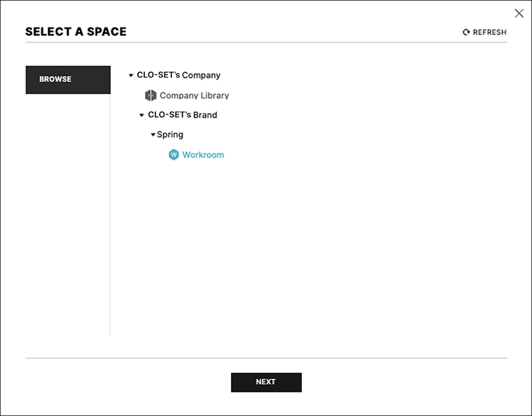Click the Workroom W icon
This screenshot has height=416, width=532.
[173, 155]
